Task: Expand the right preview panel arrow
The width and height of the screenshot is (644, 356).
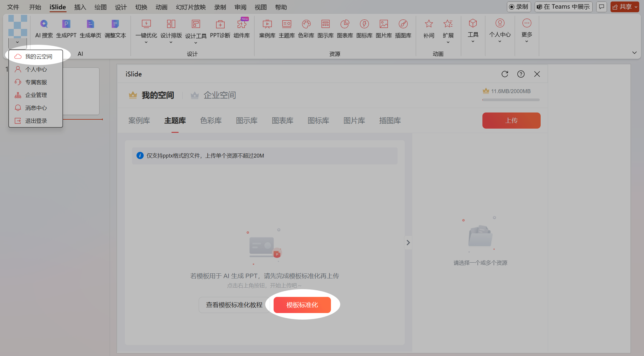Action: tap(408, 243)
